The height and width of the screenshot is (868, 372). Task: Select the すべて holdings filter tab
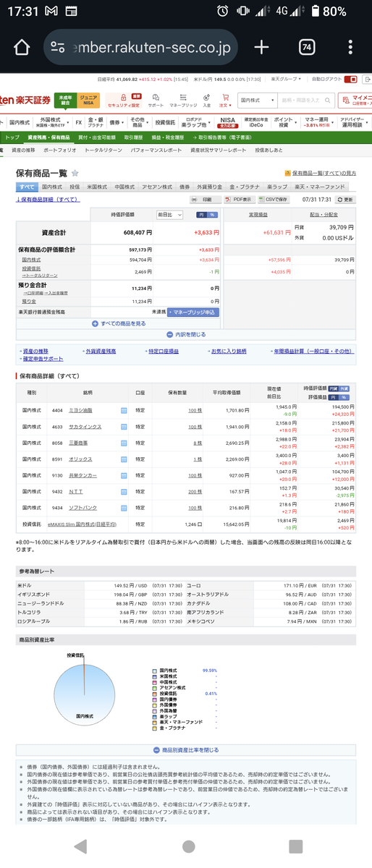[x=25, y=187]
